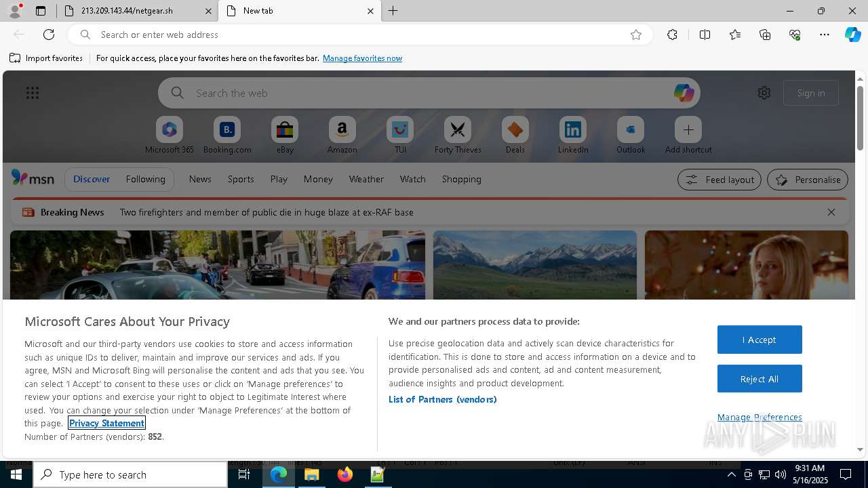This screenshot has height=488, width=868.
Task: Open Booking.com shortcut
Action: [x=227, y=136]
